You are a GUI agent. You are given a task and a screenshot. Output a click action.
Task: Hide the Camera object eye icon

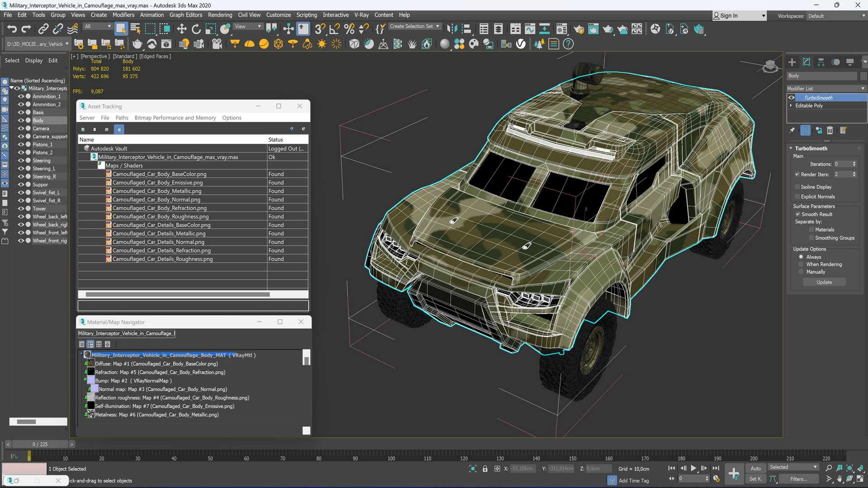pos(21,129)
